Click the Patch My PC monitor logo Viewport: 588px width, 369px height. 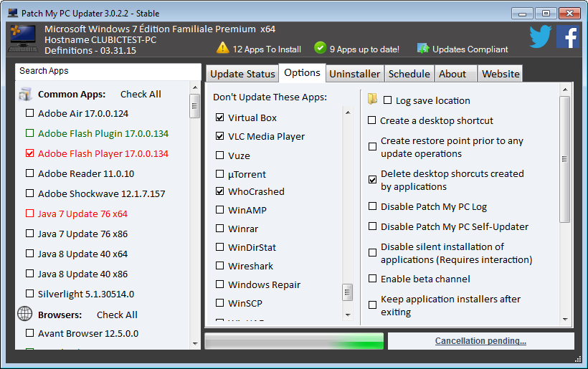click(x=23, y=38)
